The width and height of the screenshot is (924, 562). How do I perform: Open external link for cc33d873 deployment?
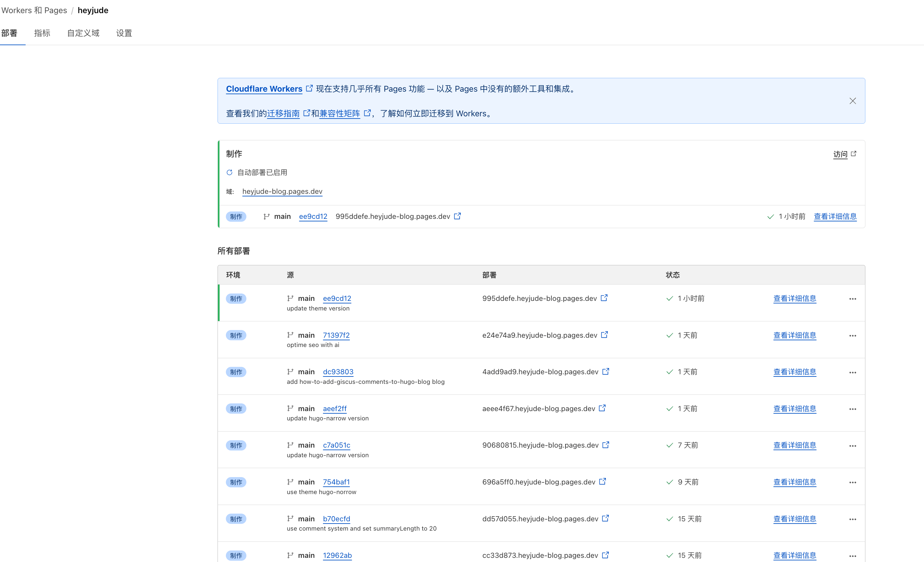tap(605, 555)
